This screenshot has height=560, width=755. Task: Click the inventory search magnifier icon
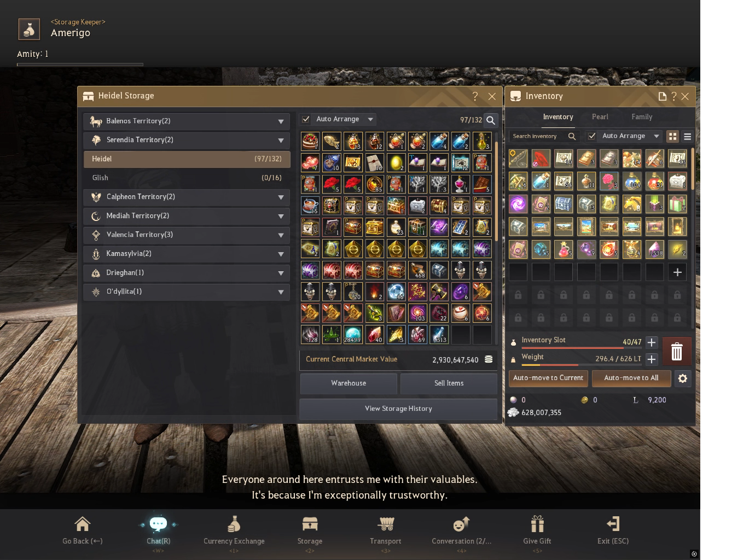point(572,136)
